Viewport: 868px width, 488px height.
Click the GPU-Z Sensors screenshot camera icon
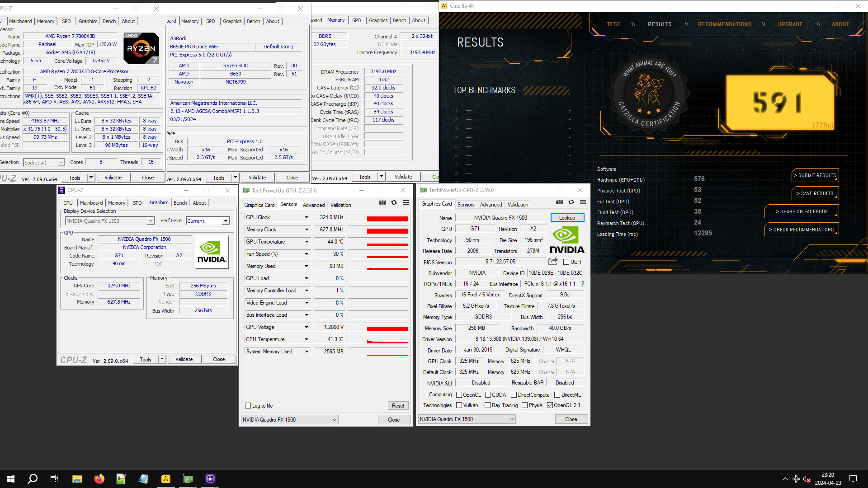[x=382, y=202]
